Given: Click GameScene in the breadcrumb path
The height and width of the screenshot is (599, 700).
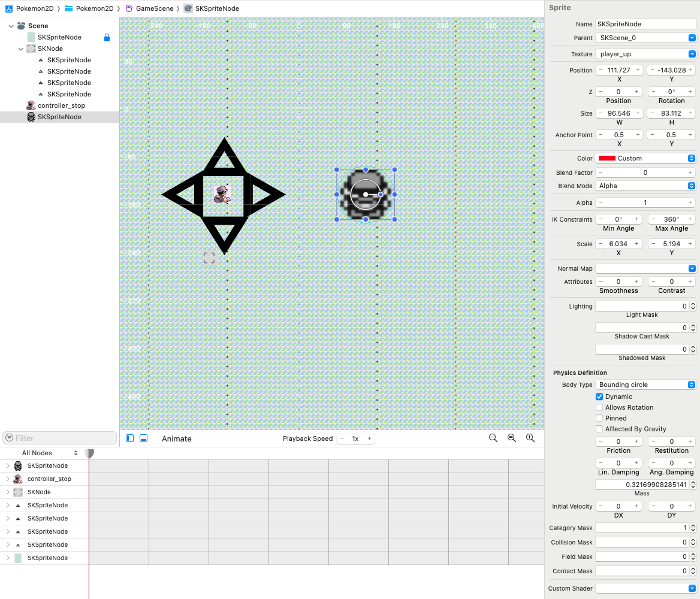Looking at the screenshot, I should pyautogui.click(x=154, y=8).
